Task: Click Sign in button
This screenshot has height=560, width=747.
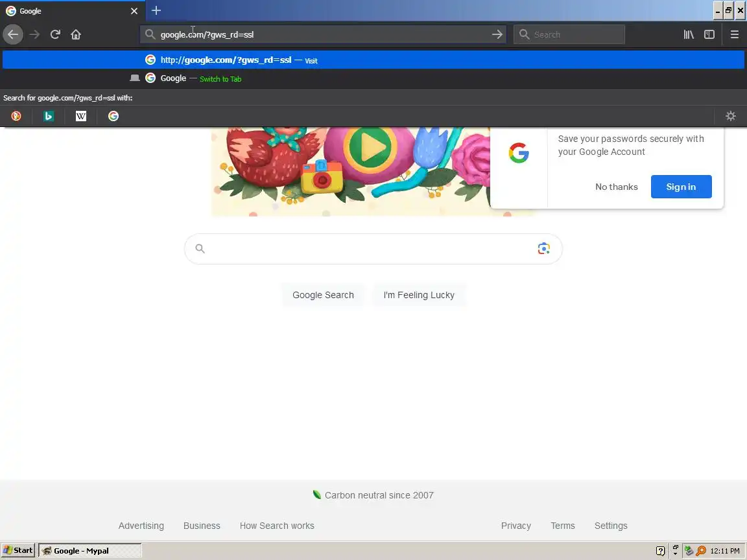Action: coord(682,187)
